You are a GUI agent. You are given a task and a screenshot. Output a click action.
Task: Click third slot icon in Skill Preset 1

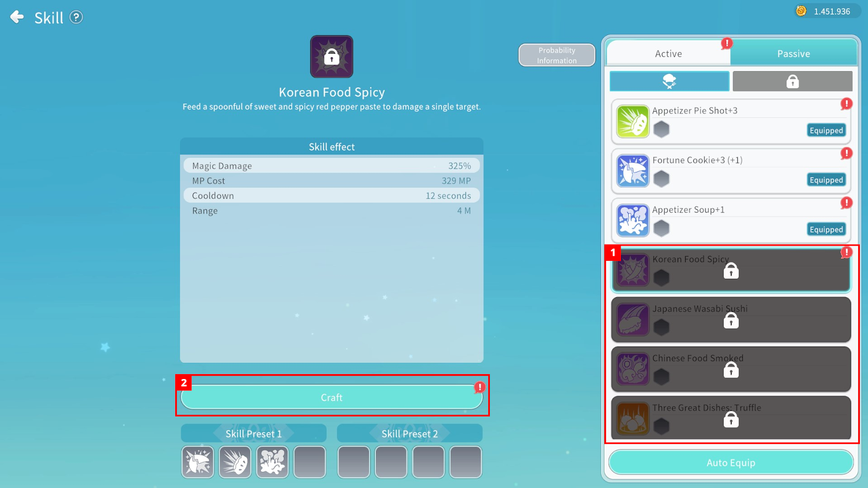272,462
